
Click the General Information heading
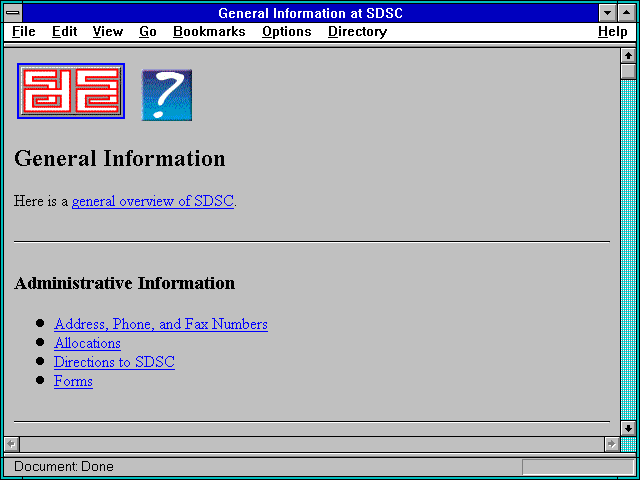point(120,158)
